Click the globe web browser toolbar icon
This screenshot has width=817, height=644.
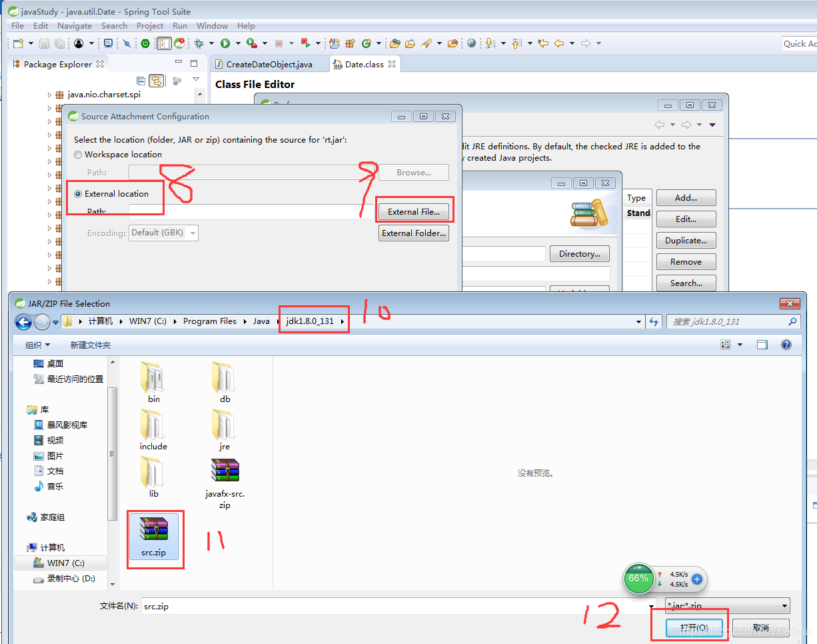coord(472,43)
